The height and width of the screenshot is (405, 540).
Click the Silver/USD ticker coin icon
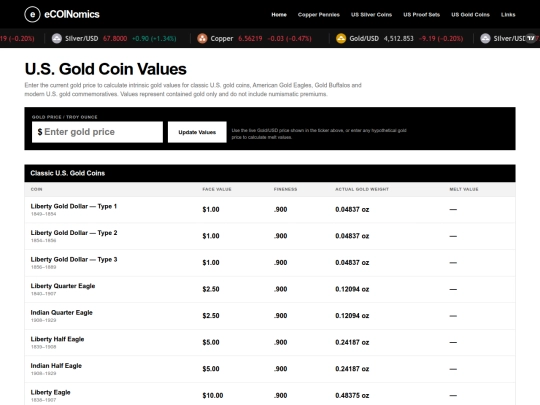[x=57, y=38]
